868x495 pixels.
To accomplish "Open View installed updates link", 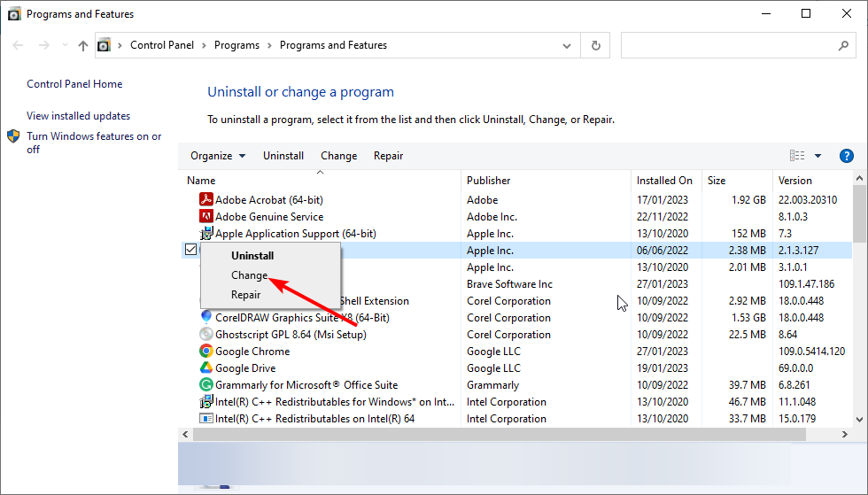I will 79,116.
